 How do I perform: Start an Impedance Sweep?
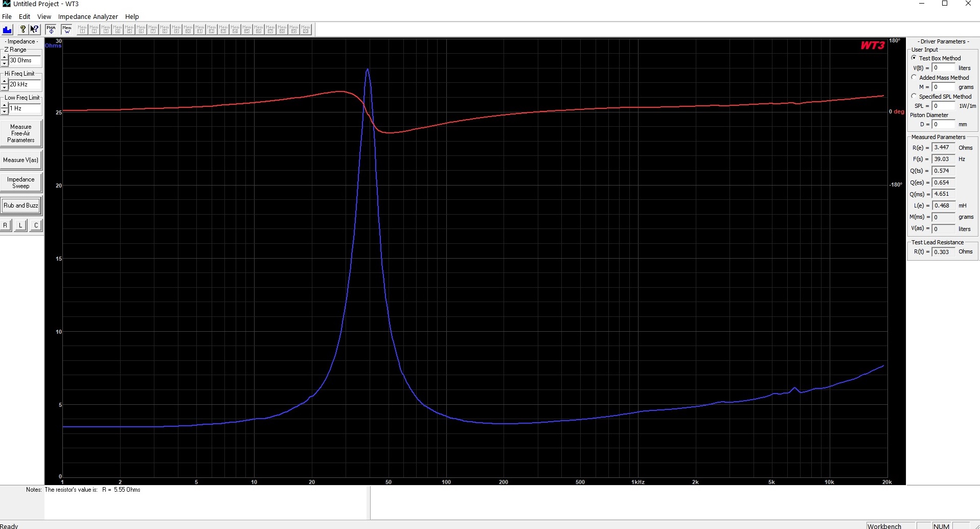(21, 182)
